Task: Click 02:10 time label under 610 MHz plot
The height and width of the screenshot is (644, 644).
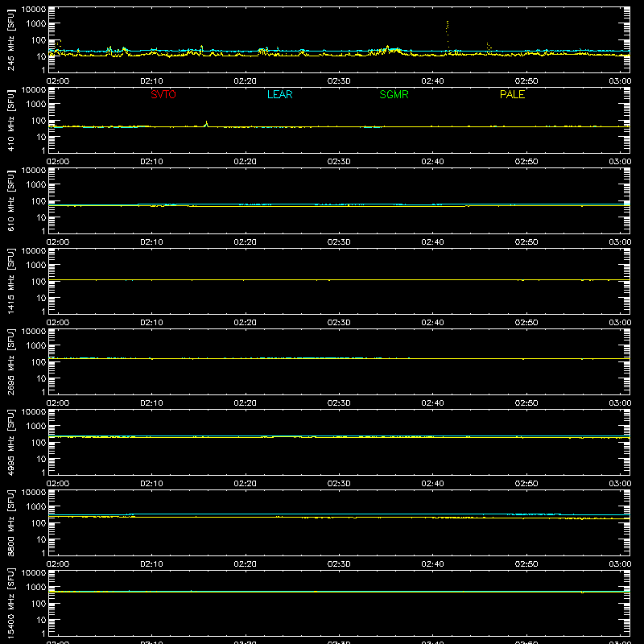Action: [x=151, y=242]
